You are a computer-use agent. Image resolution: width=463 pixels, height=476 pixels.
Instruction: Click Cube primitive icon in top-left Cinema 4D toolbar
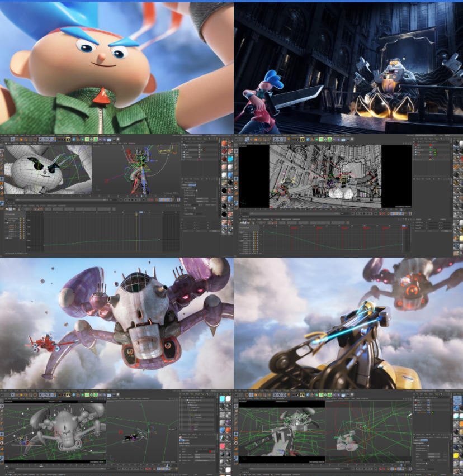click(74, 139)
